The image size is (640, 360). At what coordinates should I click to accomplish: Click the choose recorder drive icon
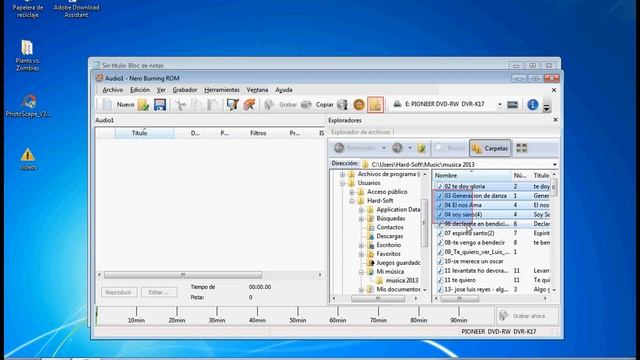(513, 104)
